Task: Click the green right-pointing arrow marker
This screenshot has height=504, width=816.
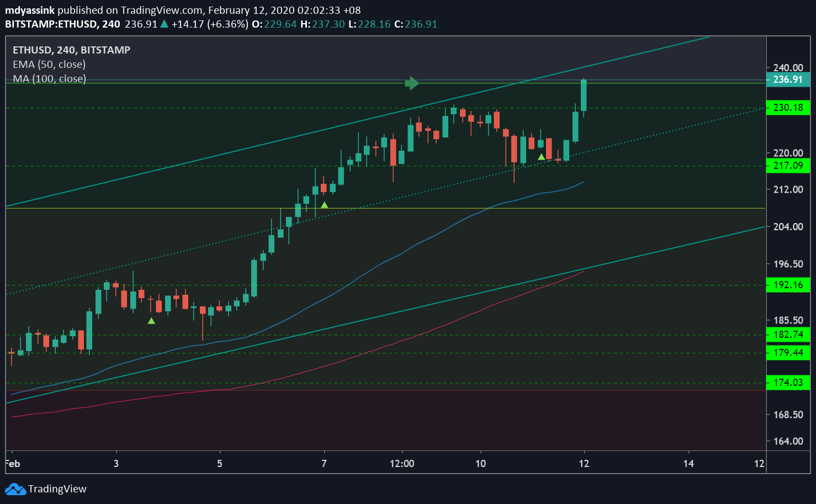Action: [412, 83]
